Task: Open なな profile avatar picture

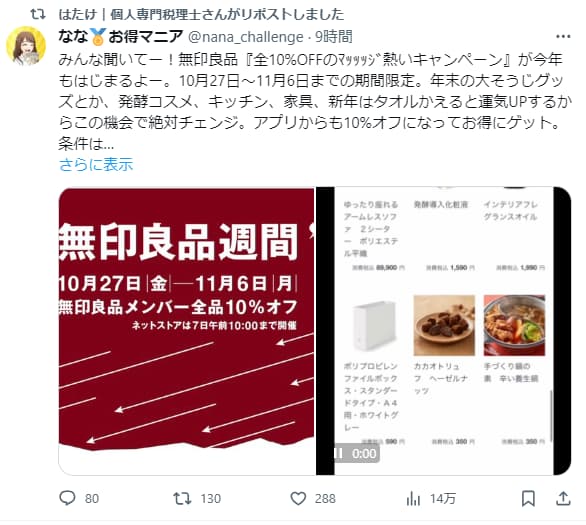Action: coord(26,46)
